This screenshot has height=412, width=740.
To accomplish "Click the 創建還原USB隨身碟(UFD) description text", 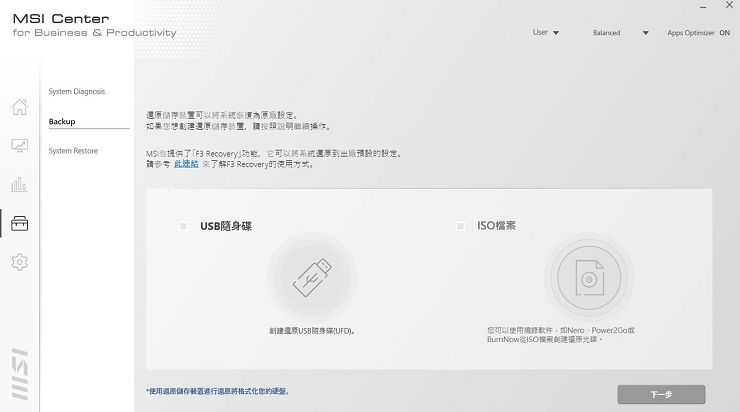I will [x=311, y=331].
